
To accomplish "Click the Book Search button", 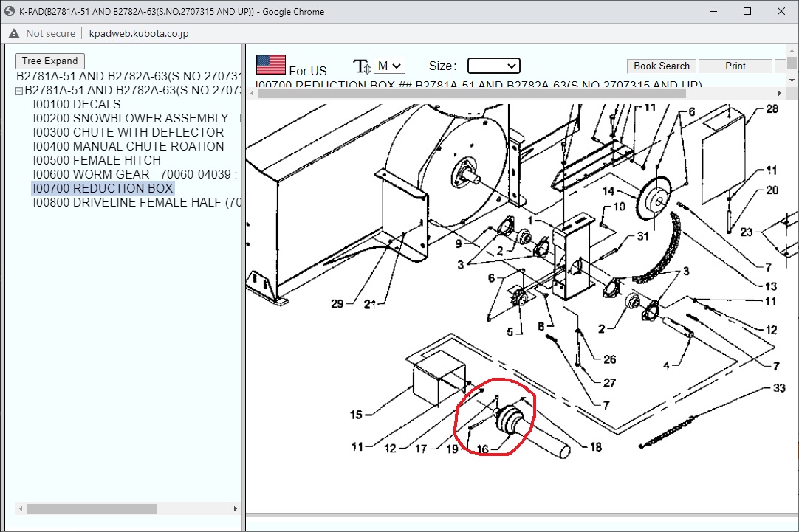I will pos(661,66).
